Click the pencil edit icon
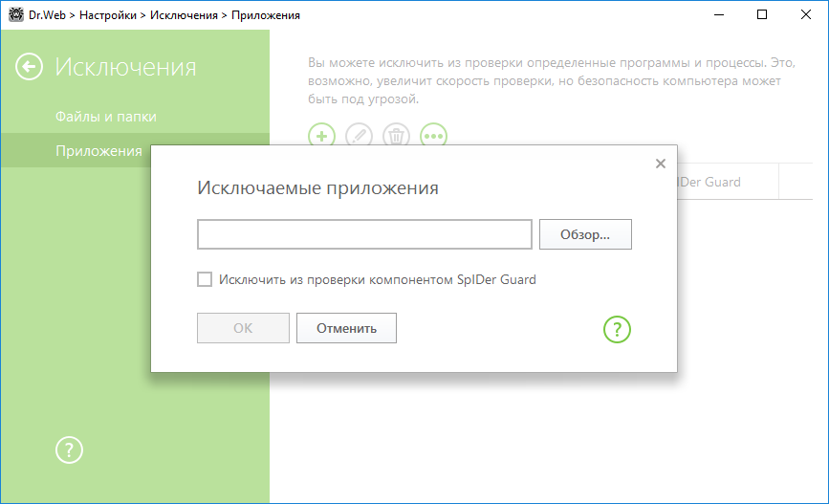 click(x=359, y=135)
